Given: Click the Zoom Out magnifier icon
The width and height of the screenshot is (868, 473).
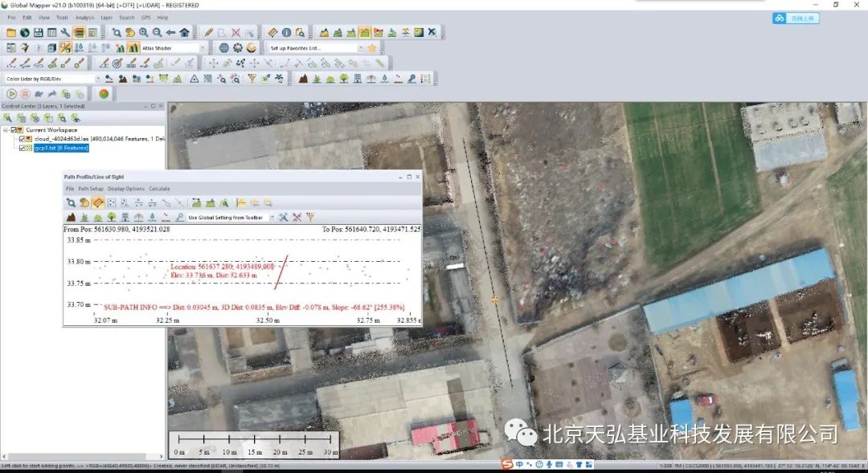Looking at the screenshot, I should tap(158, 33).
